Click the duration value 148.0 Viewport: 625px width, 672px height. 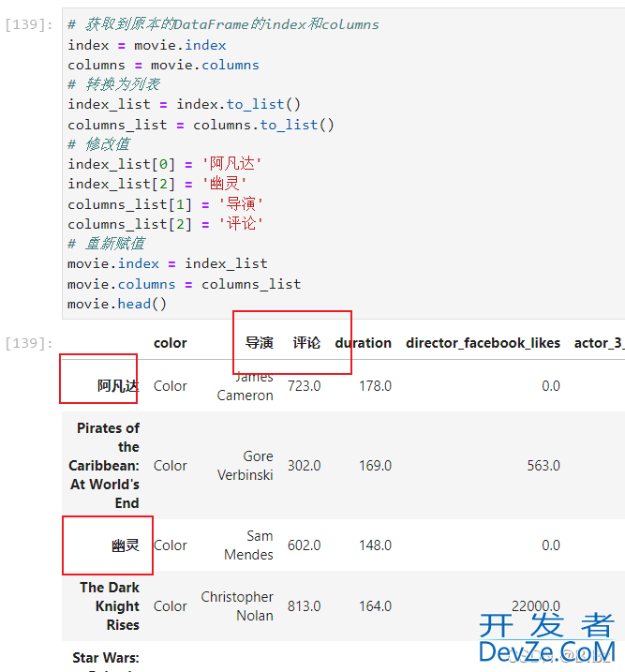(x=375, y=545)
